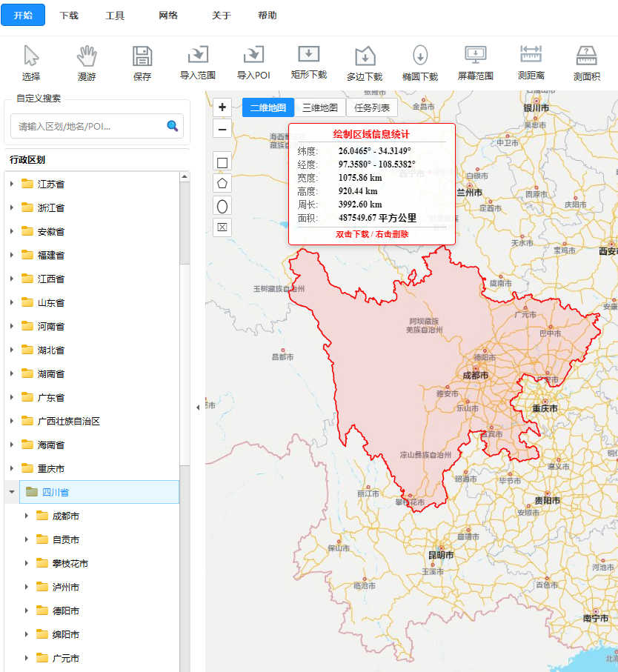The width and height of the screenshot is (618, 672).
Task: Expand the 成都市 folder
Action: coord(27,516)
